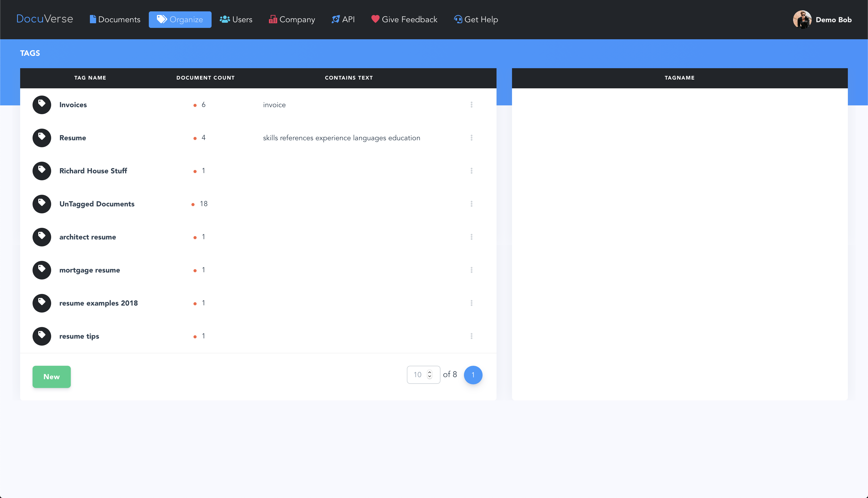
Task: Click the tag icon beside architect resume
Action: click(42, 237)
